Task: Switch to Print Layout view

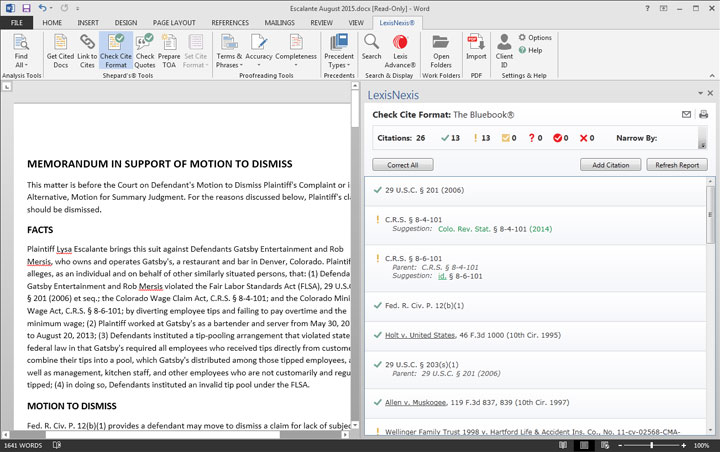Action: coord(584,445)
